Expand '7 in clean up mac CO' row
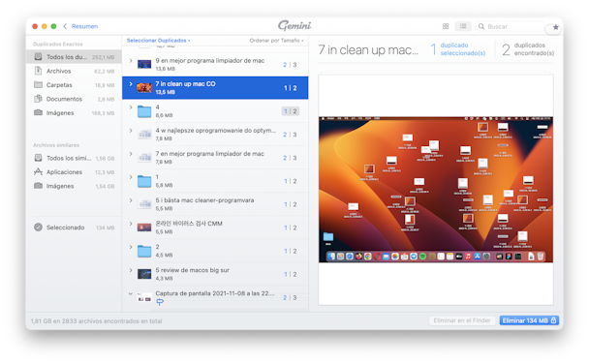 click(x=131, y=83)
